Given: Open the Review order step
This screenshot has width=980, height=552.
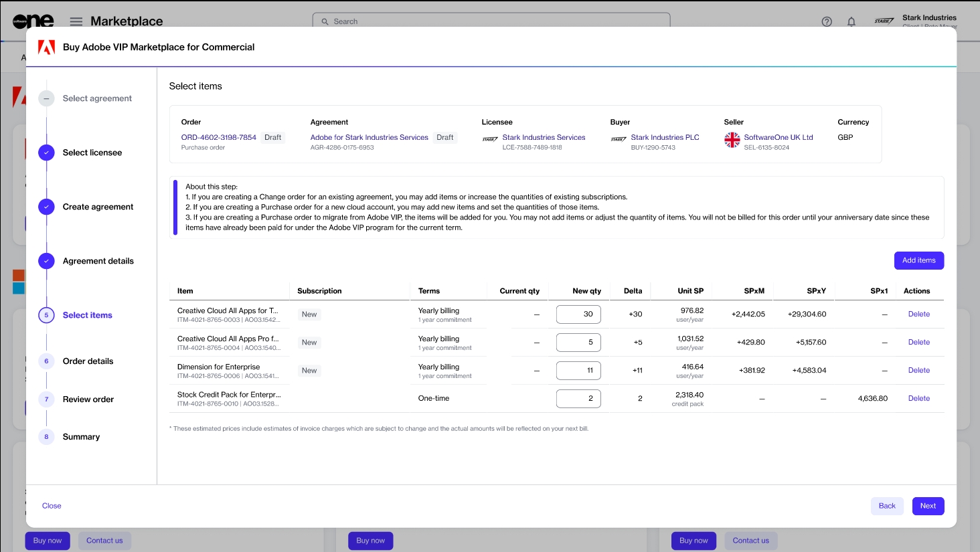Looking at the screenshot, I should coord(88,399).
